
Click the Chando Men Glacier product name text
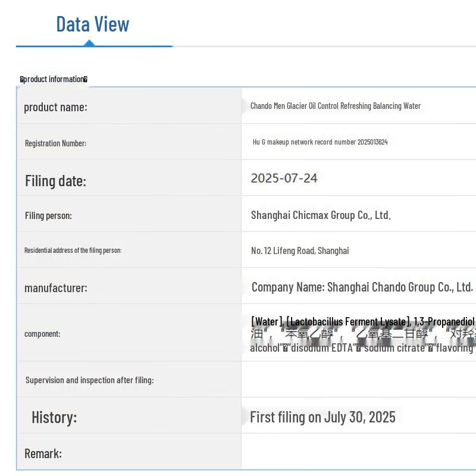click(335, 106)
